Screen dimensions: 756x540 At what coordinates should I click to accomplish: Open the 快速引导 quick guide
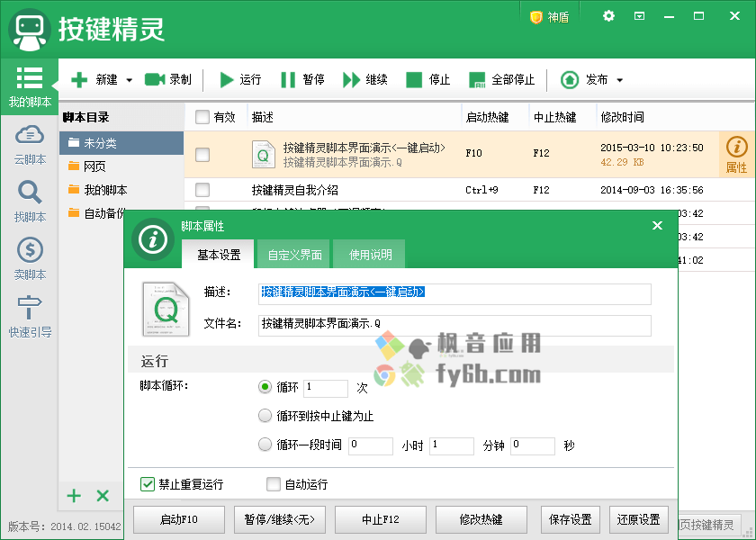[30, 316]
